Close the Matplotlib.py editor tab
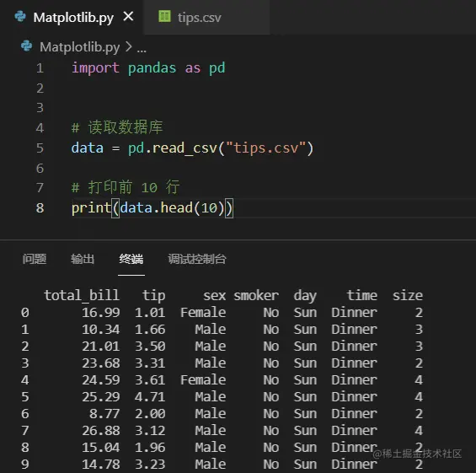The height and width of the screenshot is (473, 476). [x=128, y=16]
